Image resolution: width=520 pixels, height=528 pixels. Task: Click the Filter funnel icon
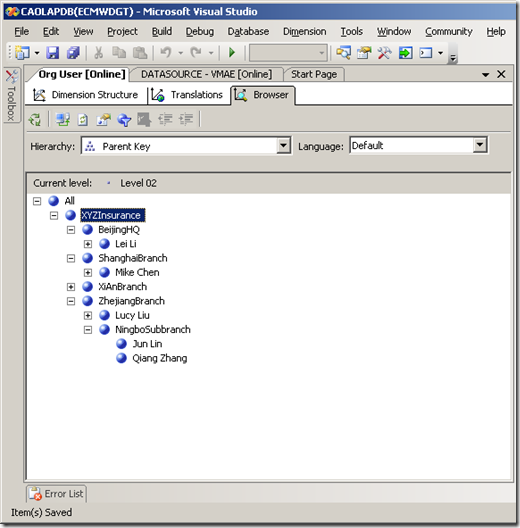(124, 119)
